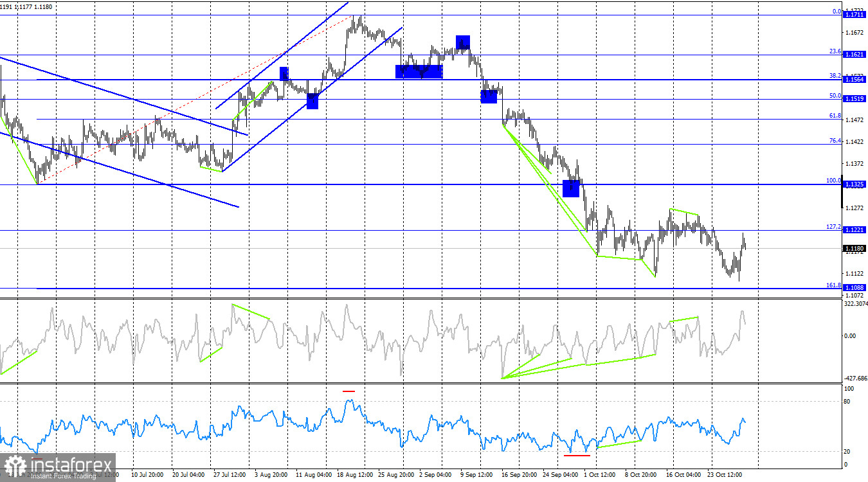
Task: Click the 24 Sep 04:00 time label
Action: point(560,474)
